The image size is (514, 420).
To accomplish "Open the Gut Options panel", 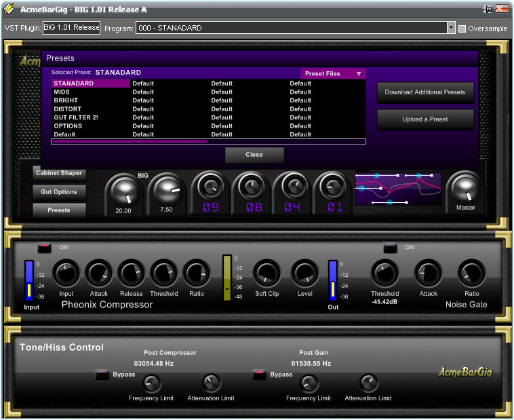I will pyautogui.click(x=59, y=192).
